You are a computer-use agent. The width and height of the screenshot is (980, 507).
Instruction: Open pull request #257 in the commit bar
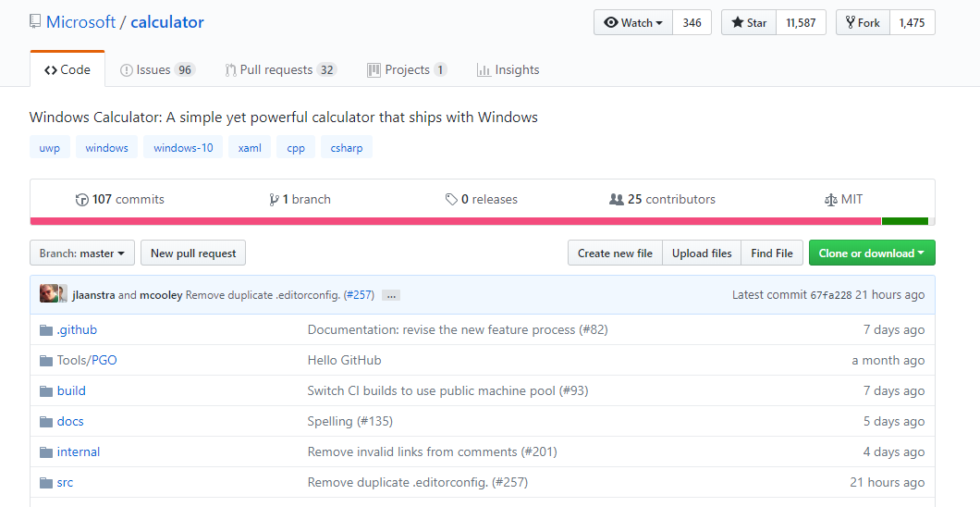click(360, 295)
